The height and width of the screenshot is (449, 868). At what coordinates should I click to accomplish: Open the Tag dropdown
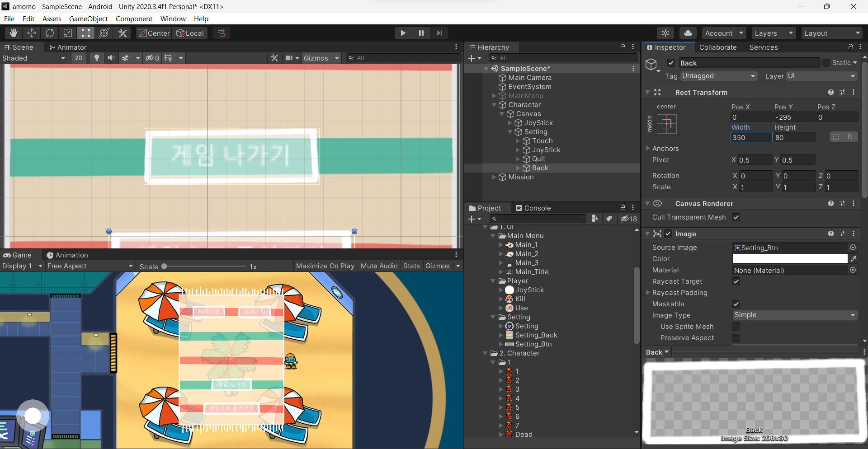click(719, 76)
